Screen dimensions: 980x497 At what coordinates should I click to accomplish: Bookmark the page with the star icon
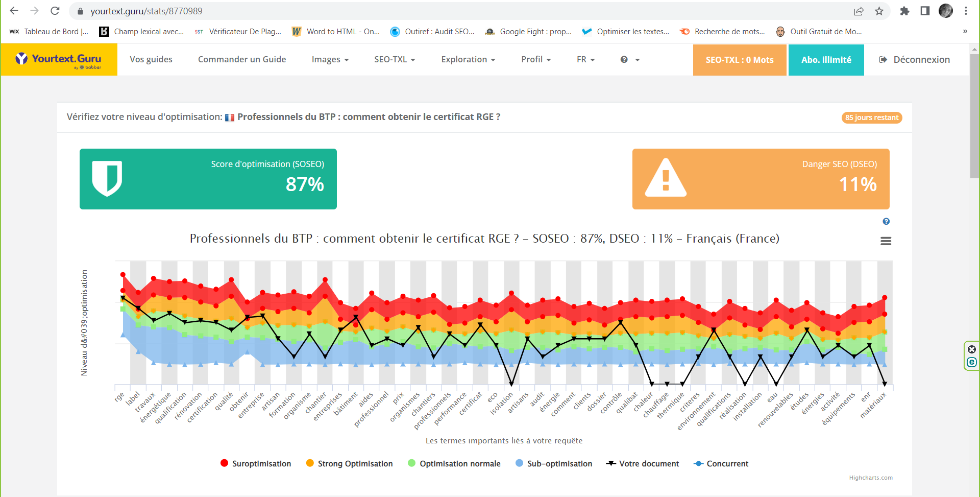pos(879,11)
